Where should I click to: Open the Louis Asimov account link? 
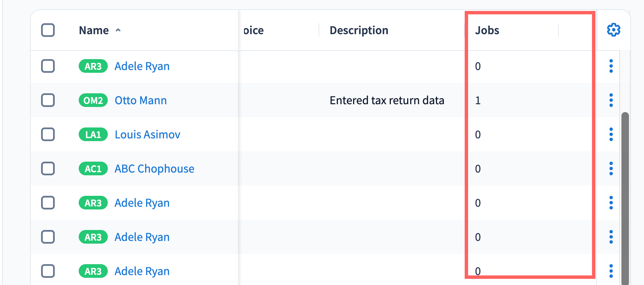coord(147,134)
